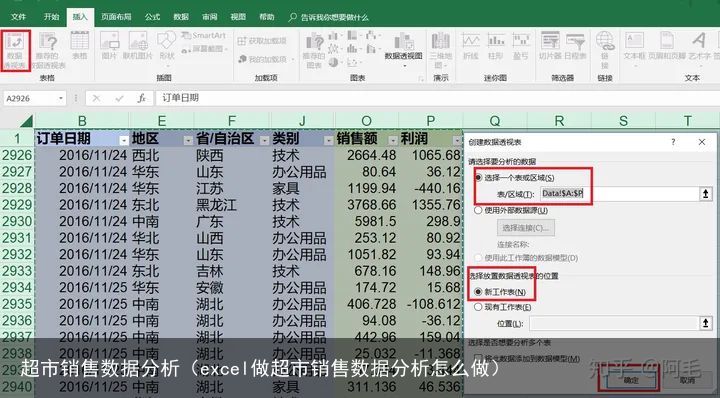Open the 类别 column filter dropdown
The image size is (720, 398).
(328, 140)
